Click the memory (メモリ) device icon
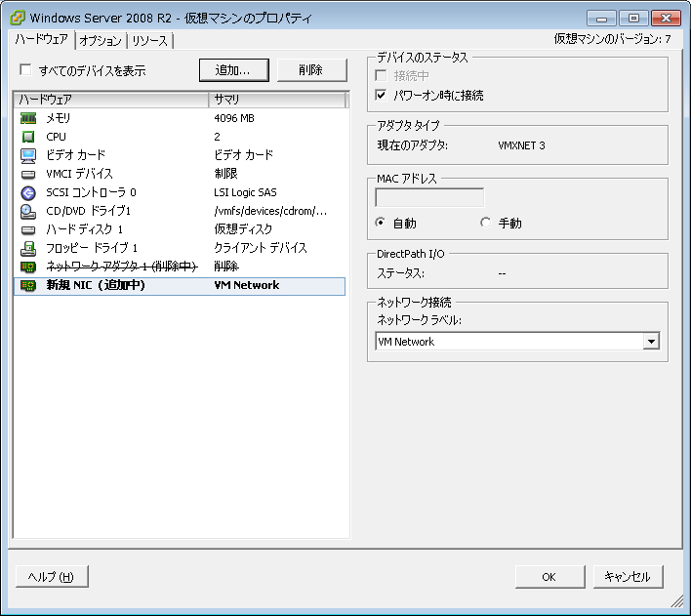The width and height of the screenshot is (691, 616). tap(28, 118)
